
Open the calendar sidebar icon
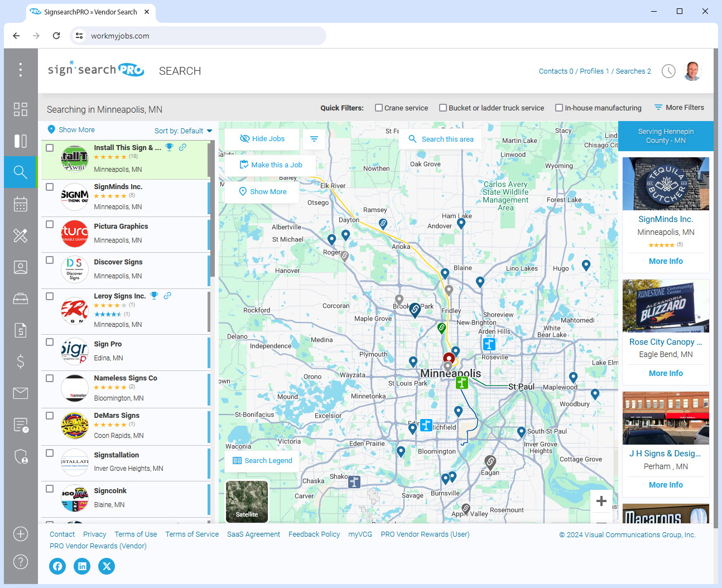point(21,204)
